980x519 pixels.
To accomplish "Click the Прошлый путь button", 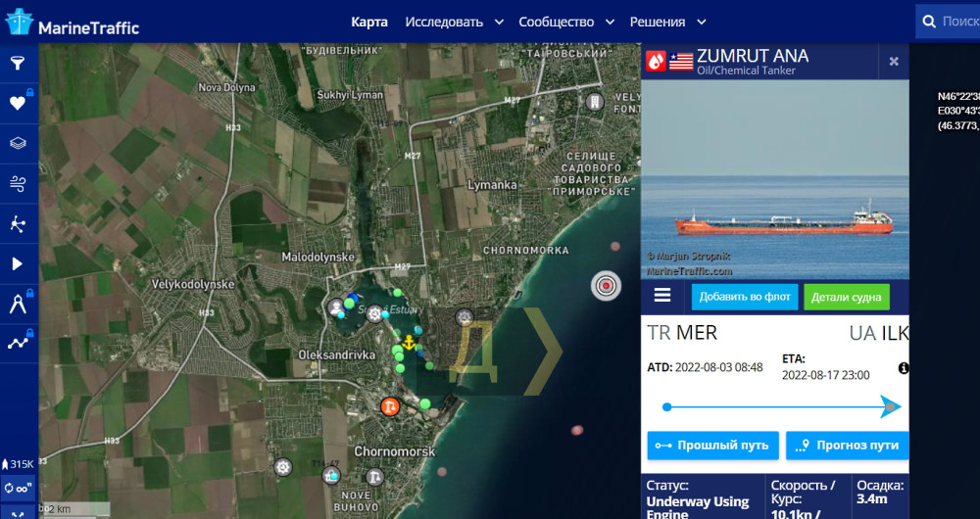I will 713,446.
